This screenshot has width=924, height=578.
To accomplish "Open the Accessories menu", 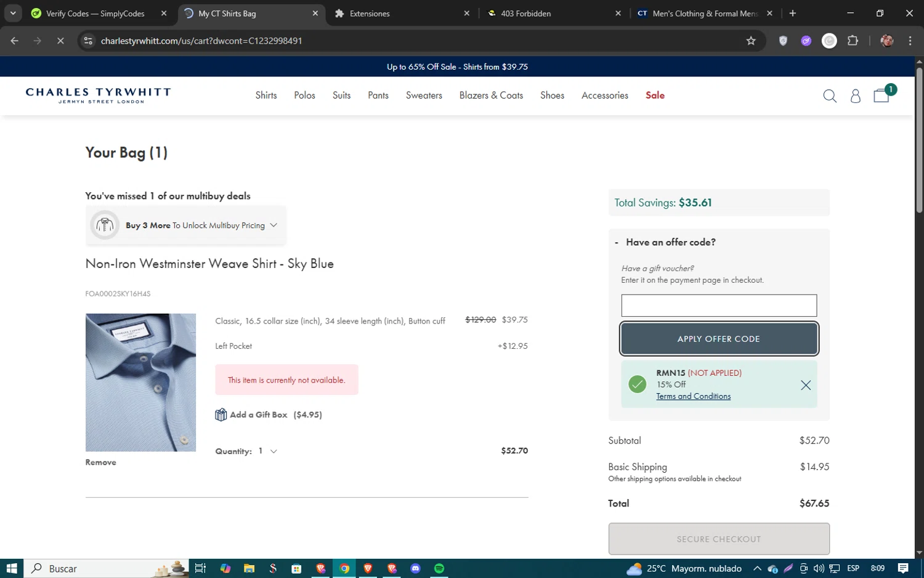I will 605,96.
